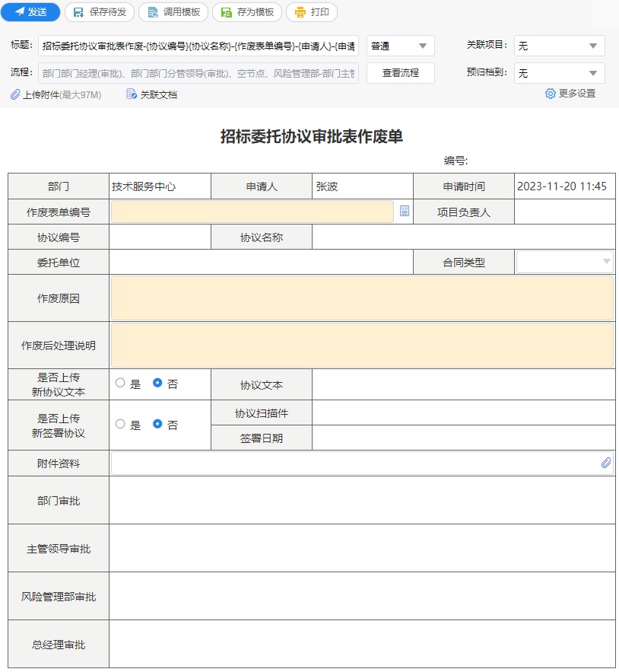Open the 普通 priority dropdown
Image resolution: width=619 pixels, height=672 pixels.
pos(401,46)
